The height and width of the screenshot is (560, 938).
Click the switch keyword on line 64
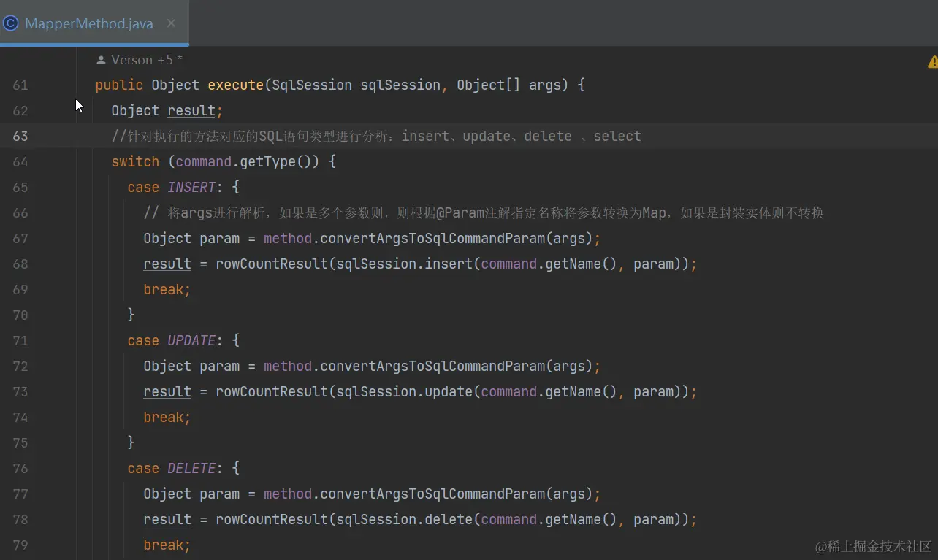click(x=135, y=162)
